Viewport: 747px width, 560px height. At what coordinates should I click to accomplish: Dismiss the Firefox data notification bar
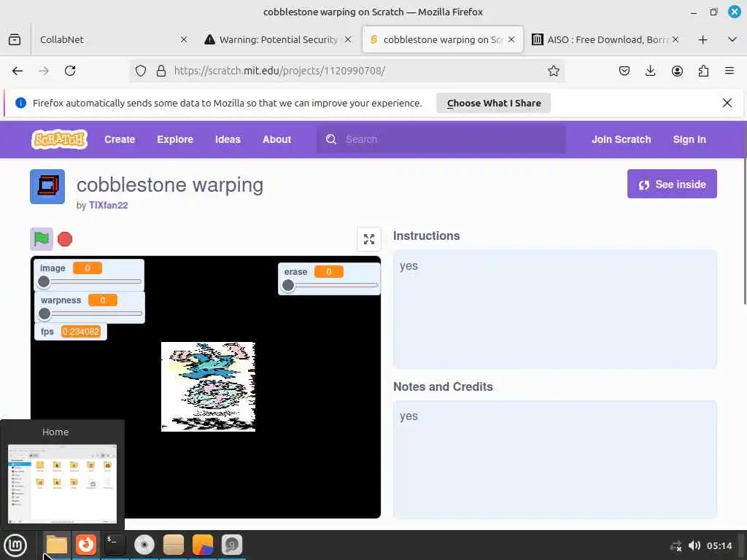click(x=727, y=103)
